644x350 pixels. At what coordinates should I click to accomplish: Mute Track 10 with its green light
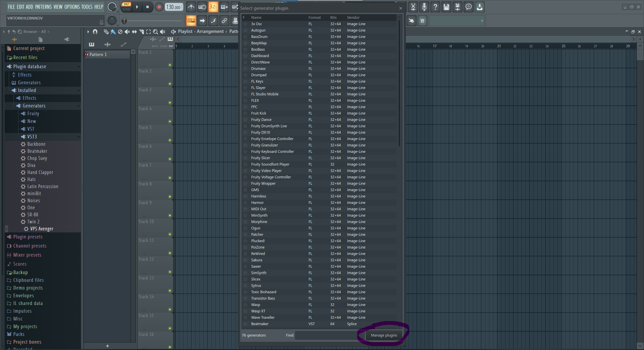(x=170, y=234)
